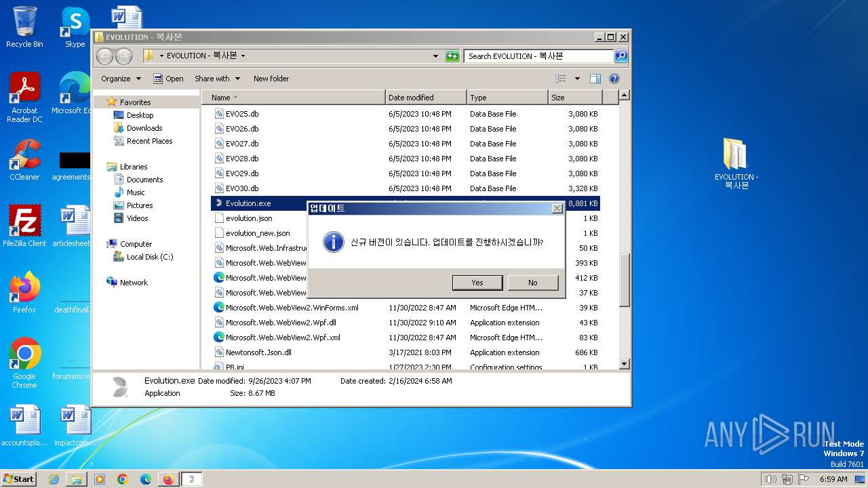Sort by the Type column header
This screenshot has height=488, width=868.
(507, 98)
